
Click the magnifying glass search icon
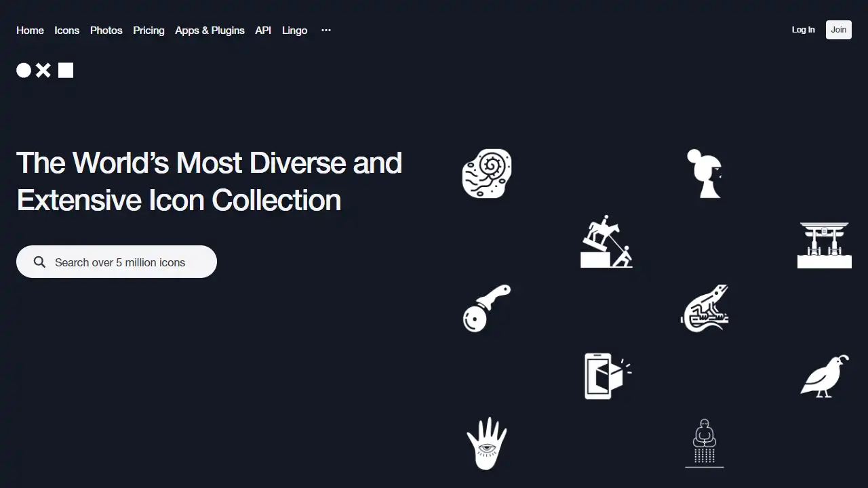(39, 262)
